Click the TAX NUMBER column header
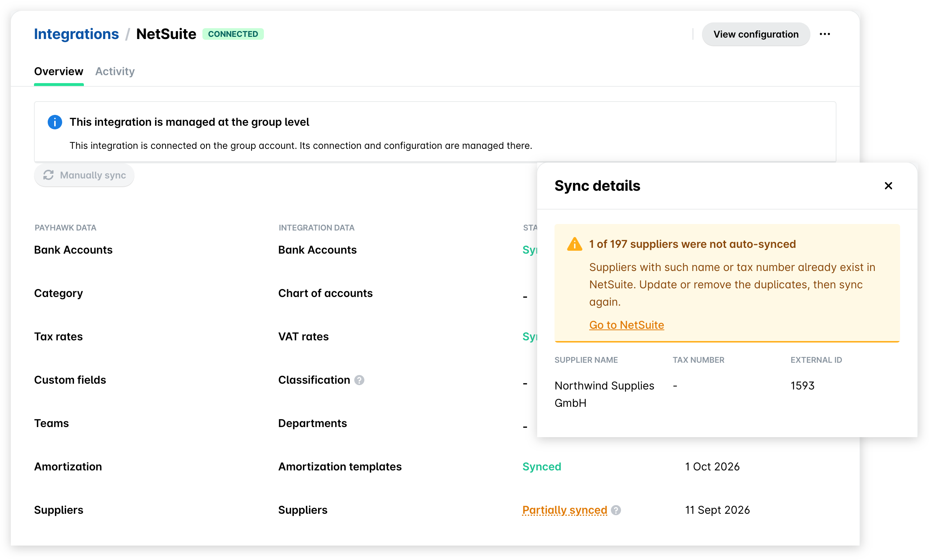 tap(699, 360)
